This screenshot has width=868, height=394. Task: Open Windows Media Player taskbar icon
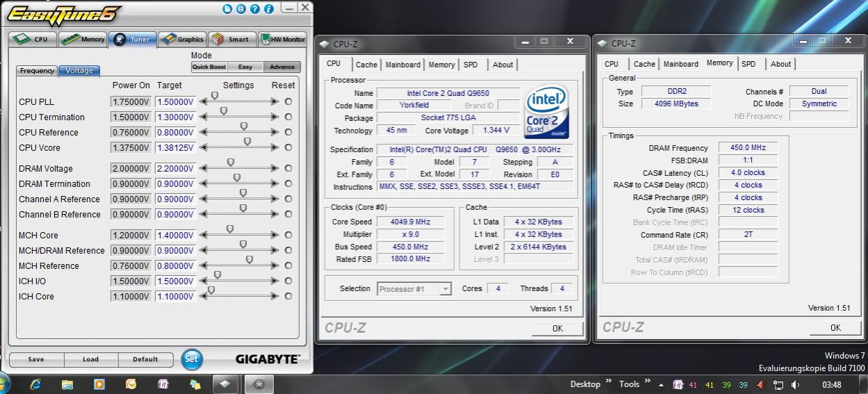point(99,384)
